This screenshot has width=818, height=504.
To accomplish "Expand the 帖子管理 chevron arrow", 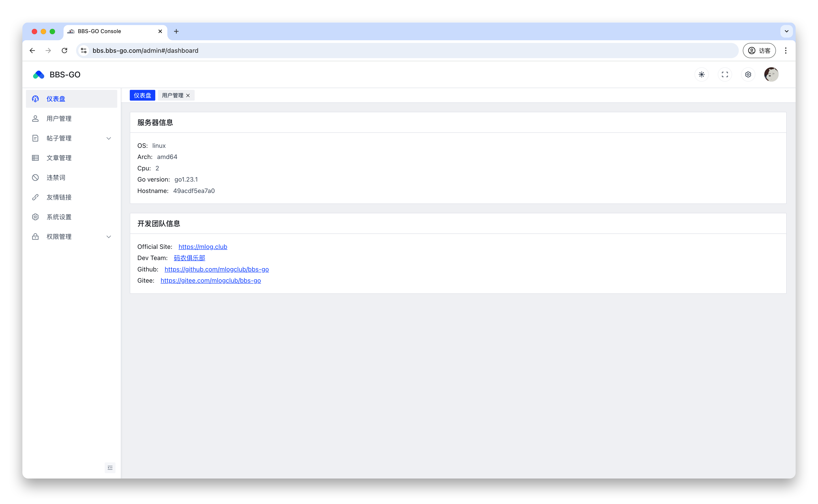I will [x=109, y=138].
